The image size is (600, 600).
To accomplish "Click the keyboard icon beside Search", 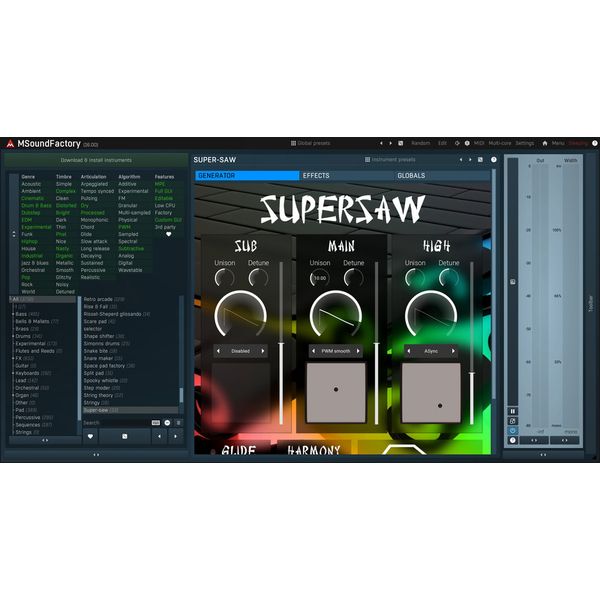I will [x=156, y=423].
